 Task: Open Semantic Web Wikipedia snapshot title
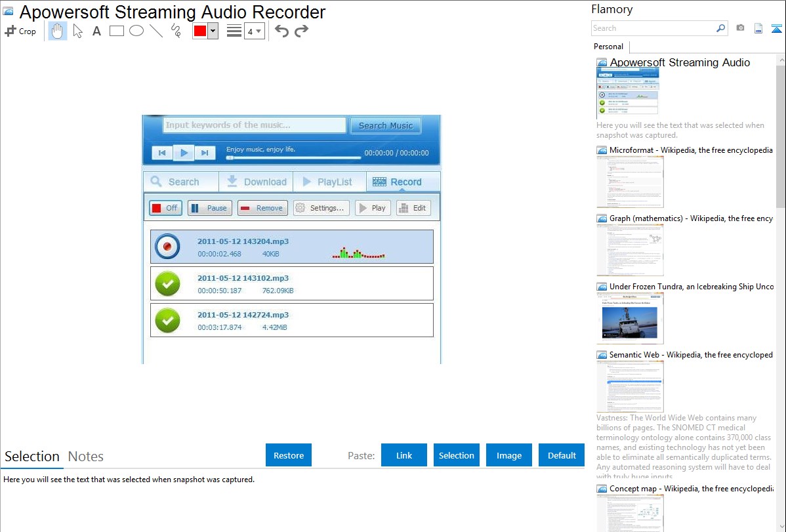(x=691, y=354)
